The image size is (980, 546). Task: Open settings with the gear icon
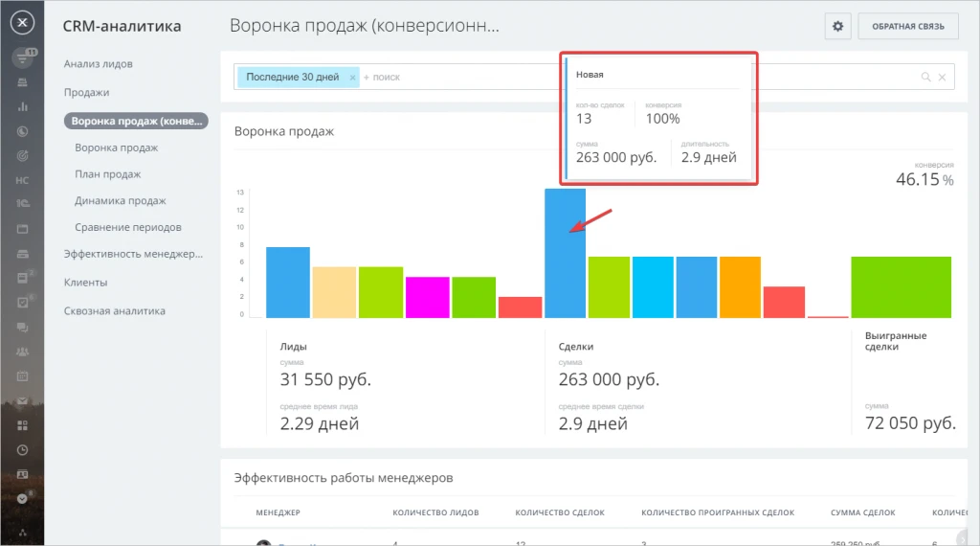pos(837,27)
